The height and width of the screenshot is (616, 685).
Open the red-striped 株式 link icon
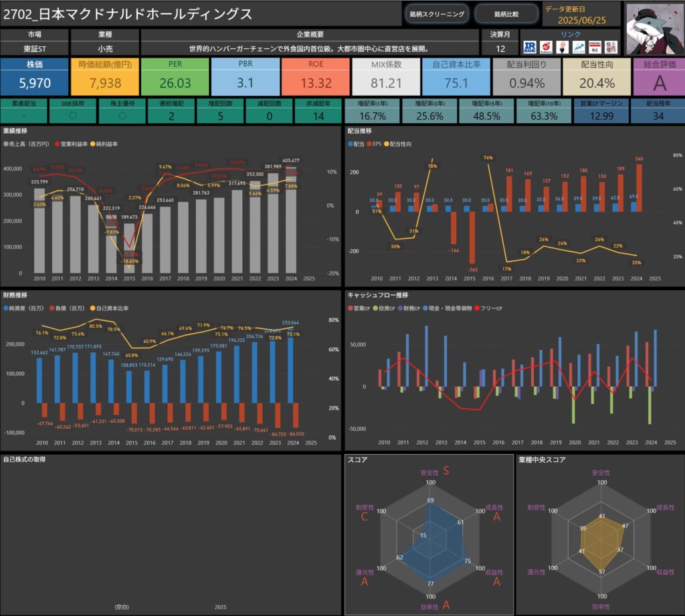tap(595, 47)
